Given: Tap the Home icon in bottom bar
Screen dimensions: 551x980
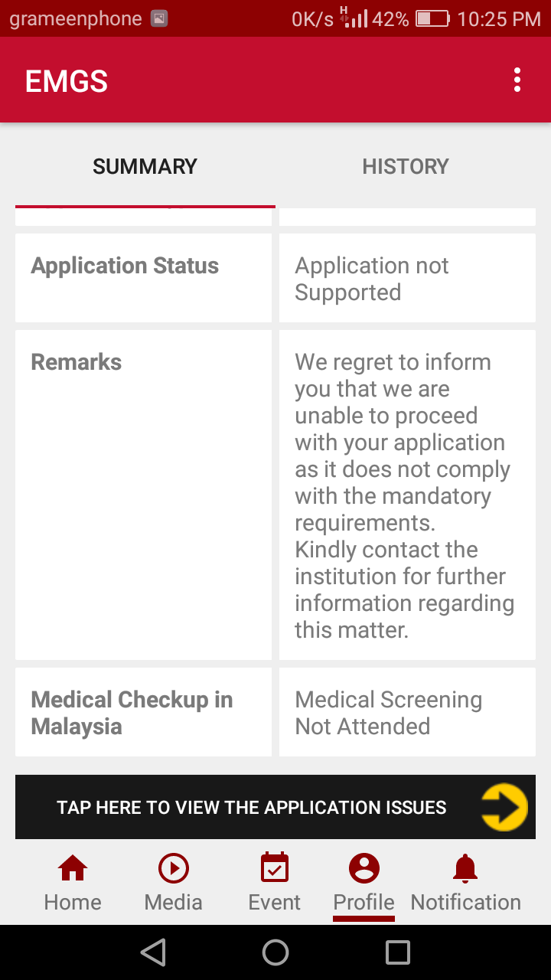Looking at the screenshot, I should click(x=73, y=869).
